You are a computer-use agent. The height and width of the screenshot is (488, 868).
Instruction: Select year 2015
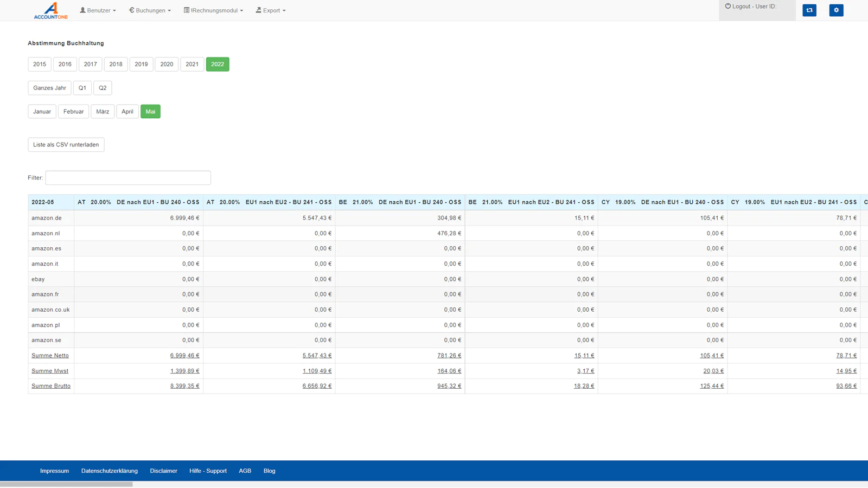pos(40,64)
